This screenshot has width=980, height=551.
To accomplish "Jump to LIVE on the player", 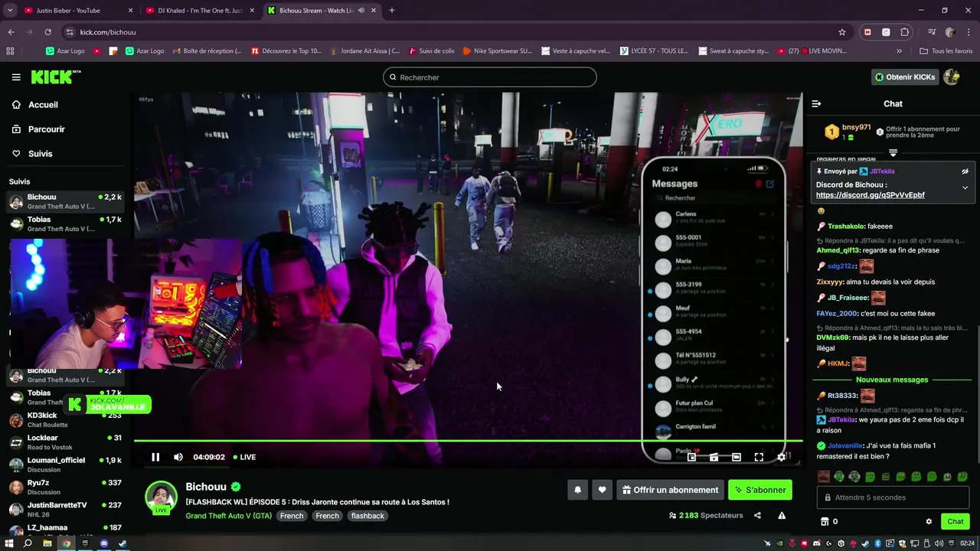I will pyautogui.click(x=245, y=457).
